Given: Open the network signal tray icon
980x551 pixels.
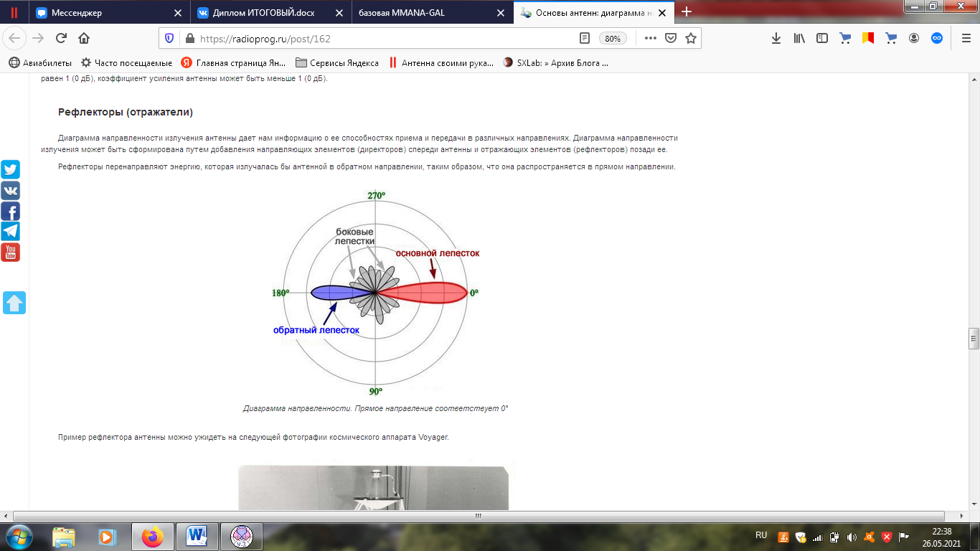Looking at the screenshot, I should 817,537.
